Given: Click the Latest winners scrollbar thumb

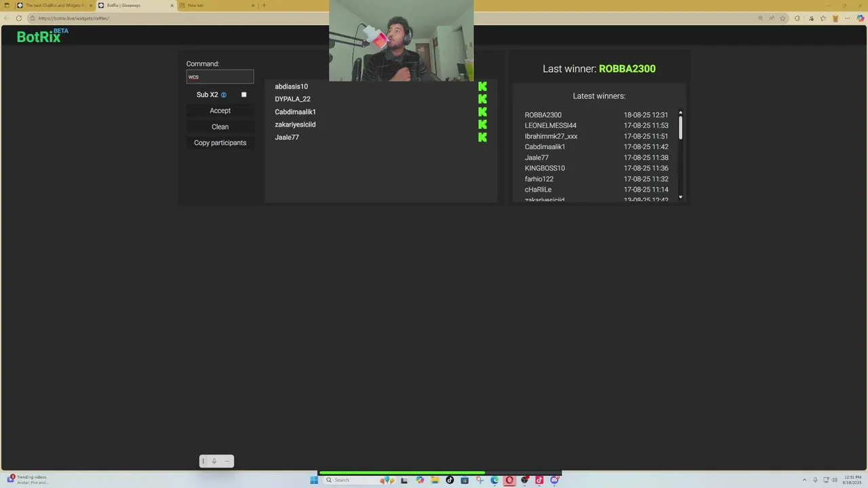Looking at the screenshot, I should pyautogui.click(x=680, y=127).
